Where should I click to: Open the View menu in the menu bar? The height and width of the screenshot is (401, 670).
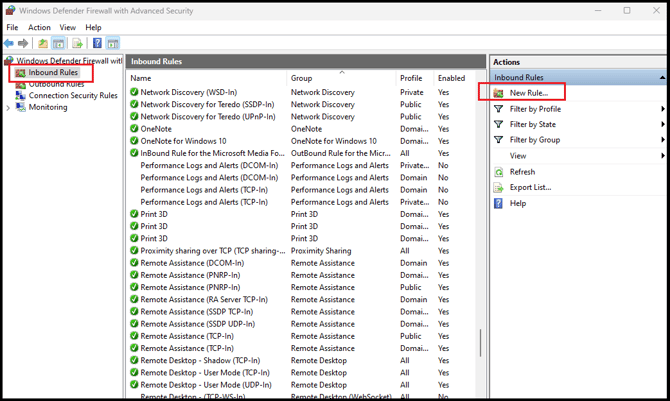pos(67,28)
